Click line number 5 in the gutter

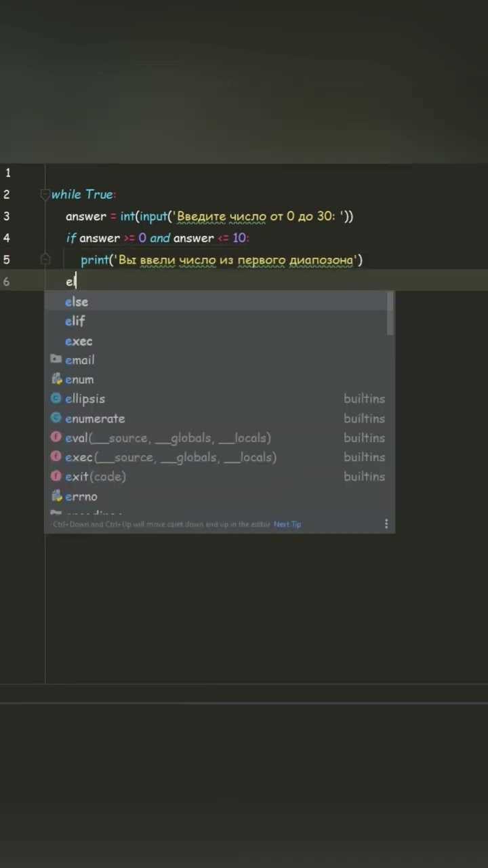pos(7,260)
